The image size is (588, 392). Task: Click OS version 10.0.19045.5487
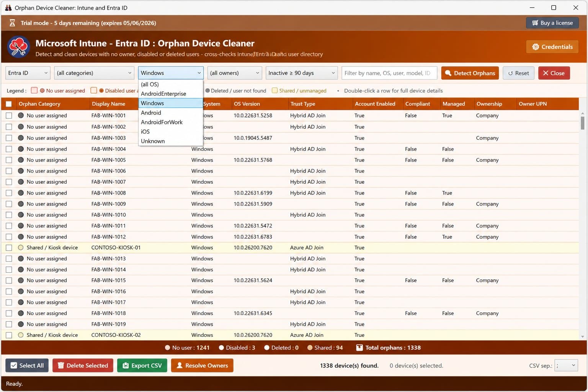coord(253,138)
